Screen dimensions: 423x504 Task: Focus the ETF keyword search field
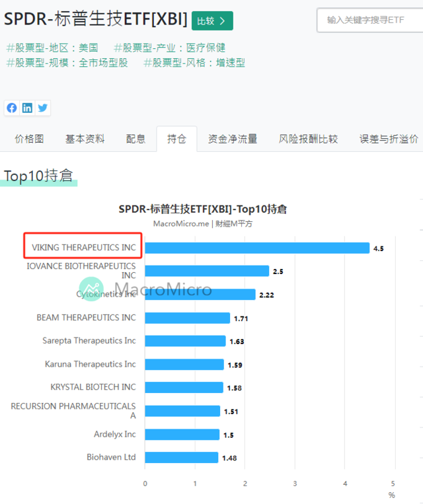[370, 20]
